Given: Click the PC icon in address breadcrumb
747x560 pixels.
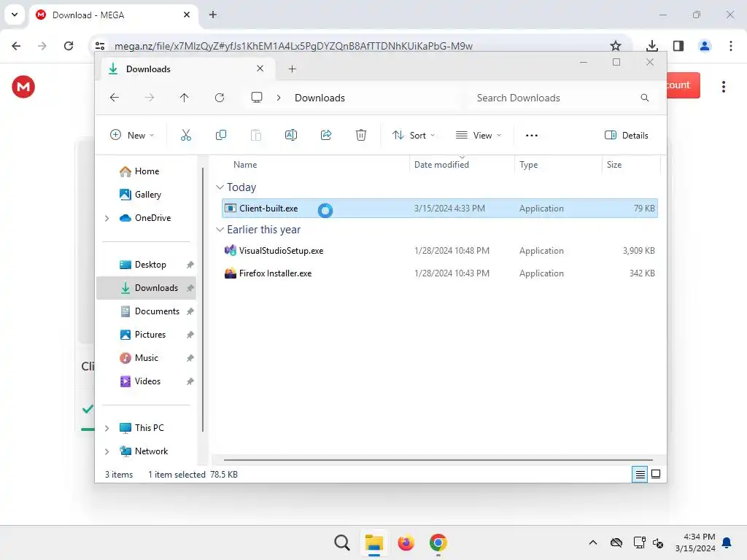Looking at the screenshot, I should (x=257, y=98).
